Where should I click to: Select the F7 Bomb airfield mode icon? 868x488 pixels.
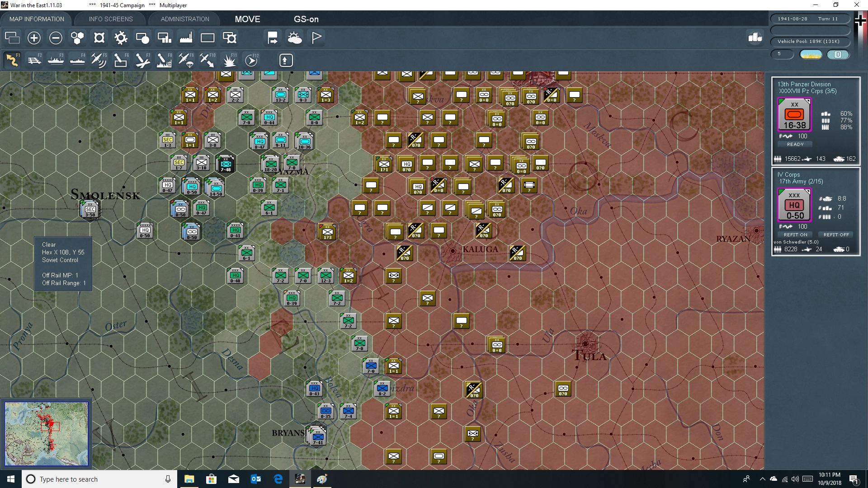coord(142,60)
